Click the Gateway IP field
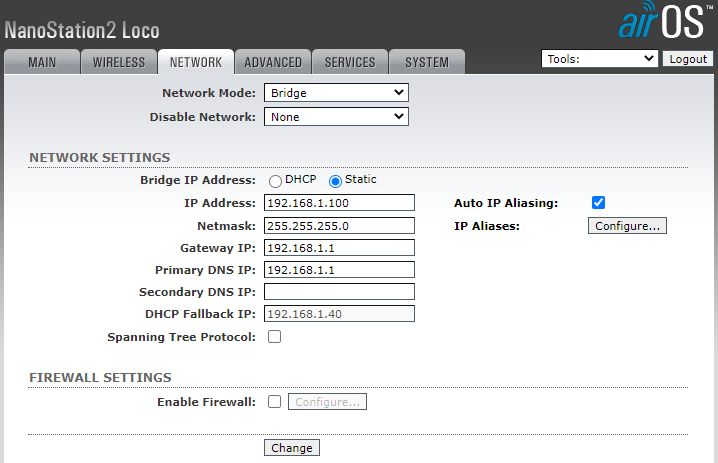This screenshot has height=463, width=718. point(339,248)
